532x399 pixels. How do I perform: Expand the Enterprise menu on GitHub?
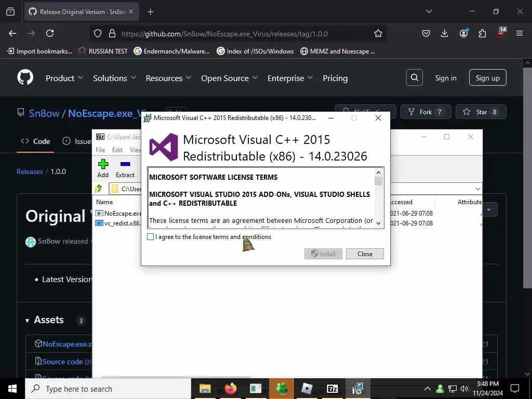pyautogui.click(x=290, y=78)
